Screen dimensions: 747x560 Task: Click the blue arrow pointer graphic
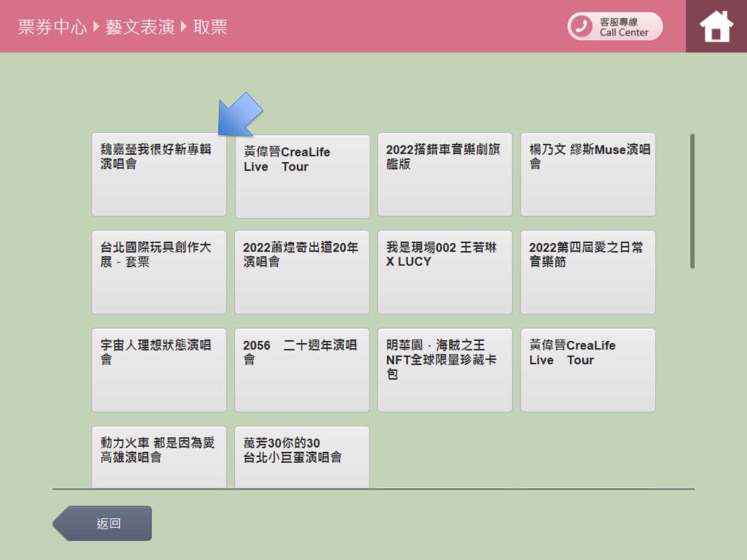240,115
